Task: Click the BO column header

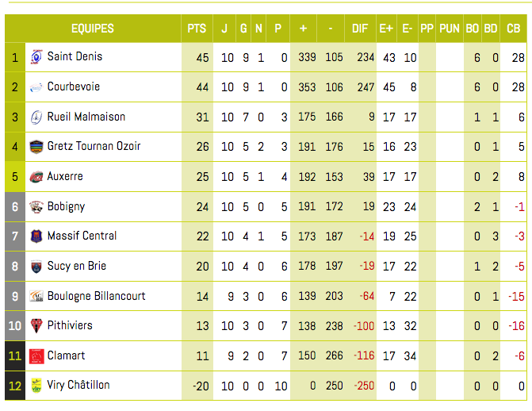Action: click(x=473, y=29)
